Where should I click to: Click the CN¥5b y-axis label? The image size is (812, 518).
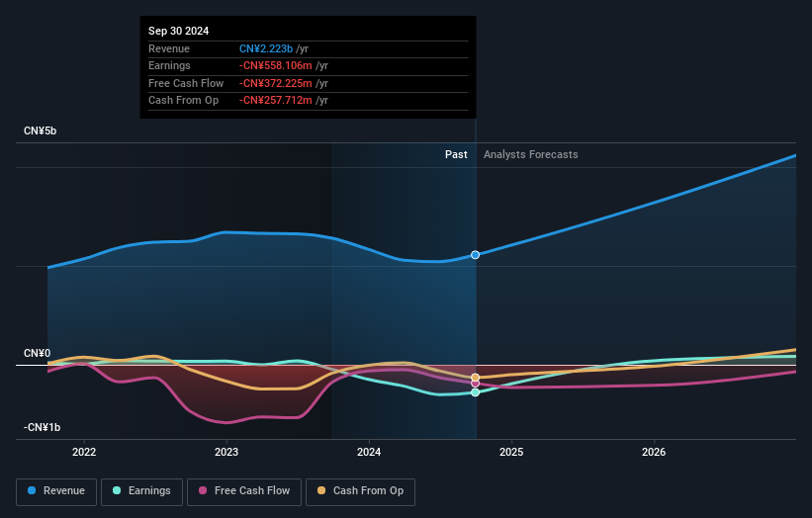coord(40,130)
